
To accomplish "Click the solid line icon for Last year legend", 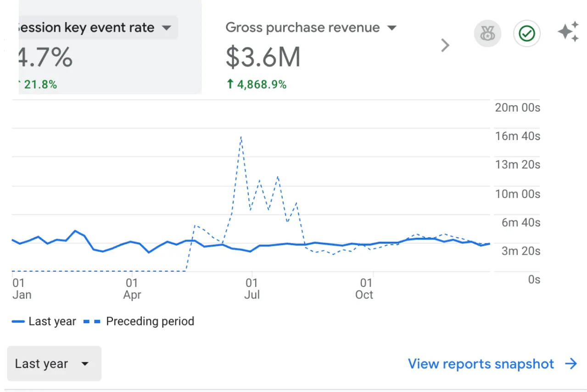I will coord(18,321).
